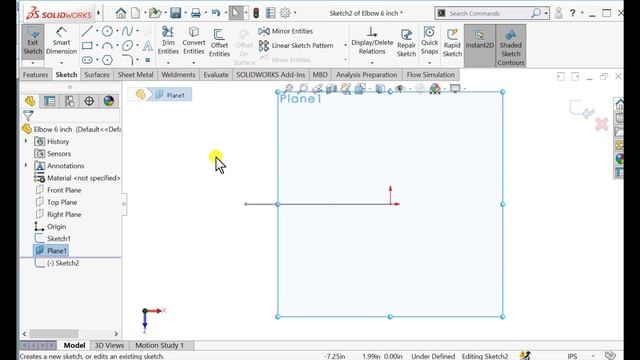Screen dimensions: 640x360
Task: Toggle Shaded Sketch Contours
Action: 511,45
